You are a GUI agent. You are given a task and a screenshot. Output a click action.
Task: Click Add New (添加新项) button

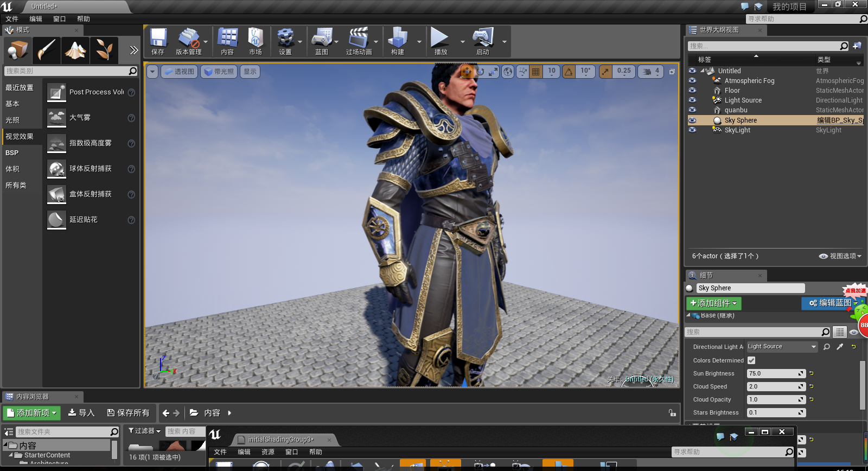tap(31, 413)
